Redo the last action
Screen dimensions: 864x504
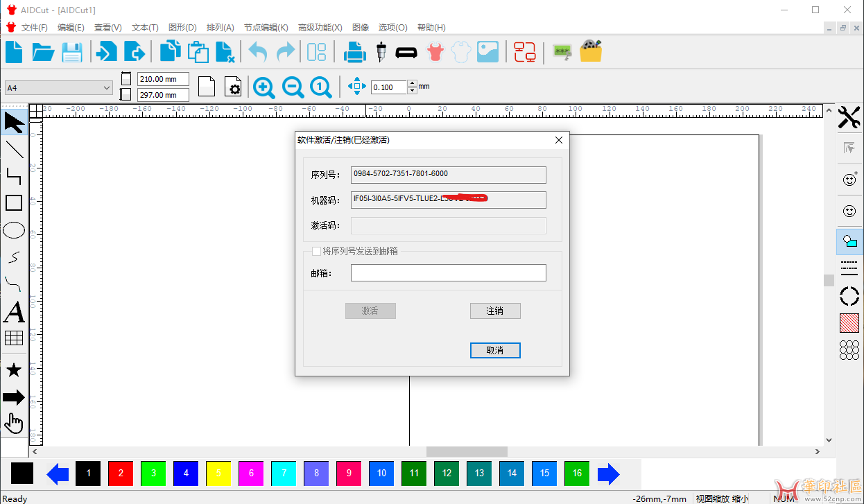pyautogui.click(x=286, y=52)
